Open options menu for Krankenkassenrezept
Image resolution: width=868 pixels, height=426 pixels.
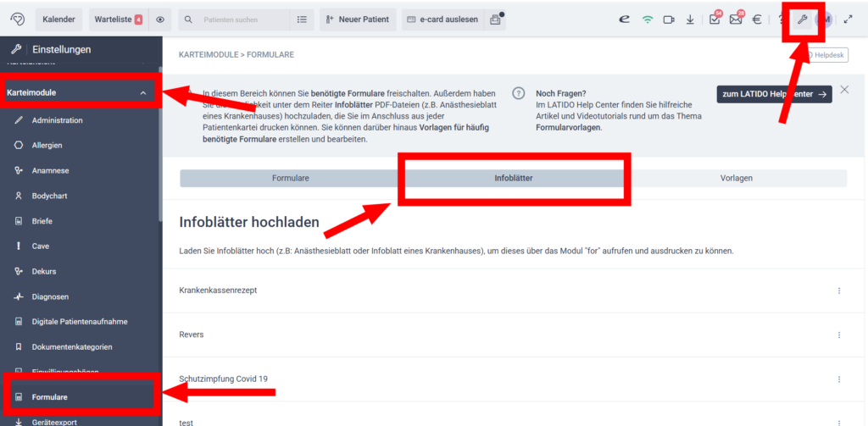(839, 290)
